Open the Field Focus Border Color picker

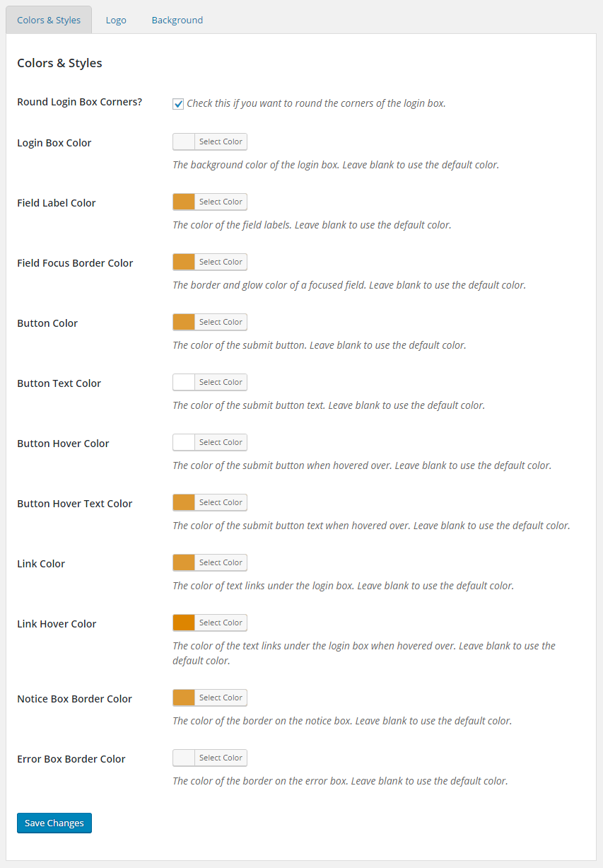point(221,262)
